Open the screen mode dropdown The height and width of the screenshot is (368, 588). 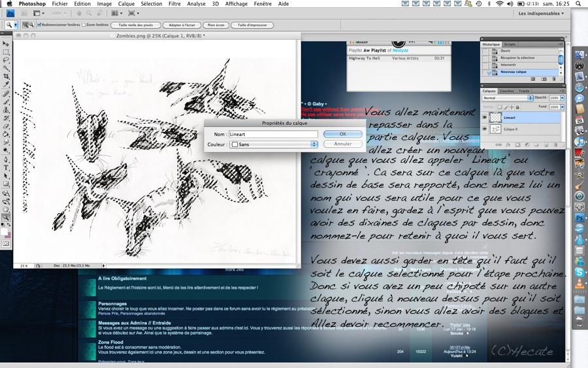point(133,13)
